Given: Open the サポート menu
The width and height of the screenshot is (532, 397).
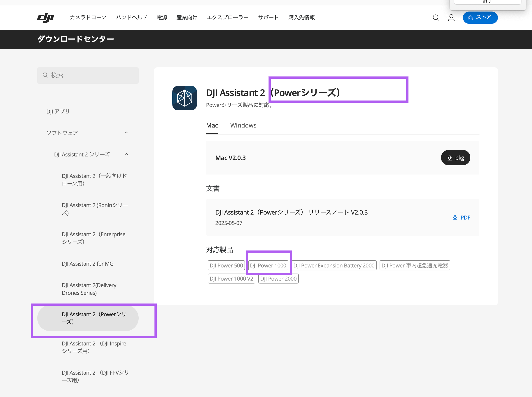Looking at the screenshot, I should (x=268, y=18).
